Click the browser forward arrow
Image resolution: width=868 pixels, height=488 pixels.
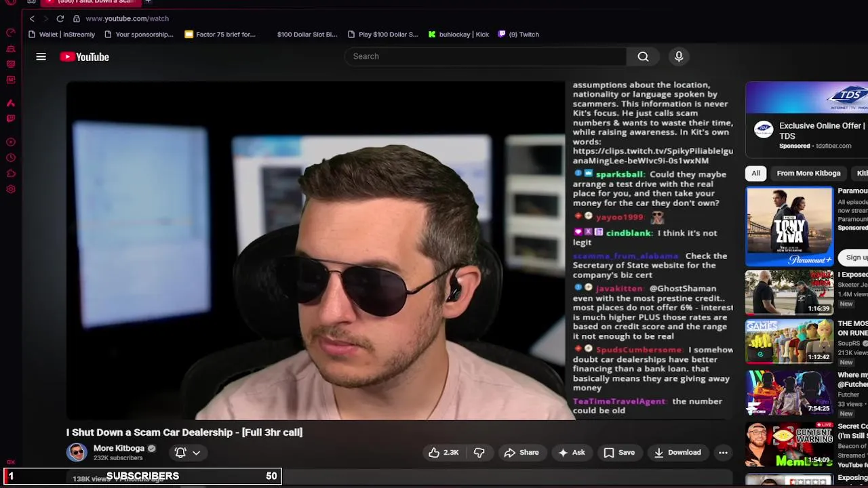point(45,18)
